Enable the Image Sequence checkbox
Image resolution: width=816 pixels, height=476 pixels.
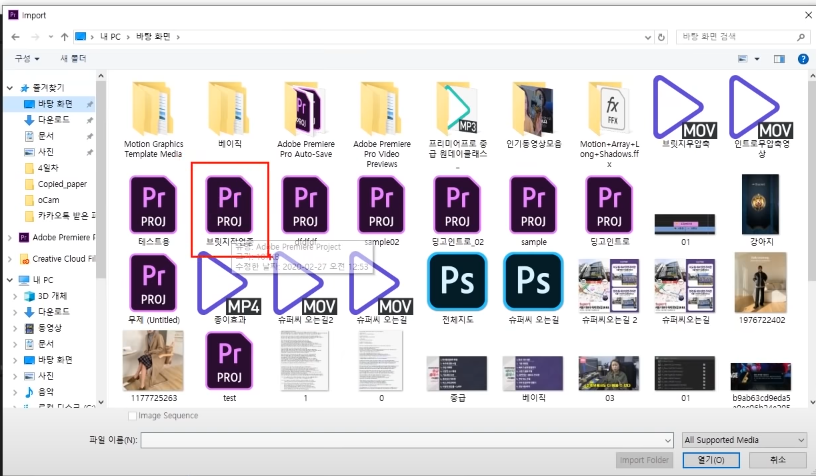click(133, 416)
